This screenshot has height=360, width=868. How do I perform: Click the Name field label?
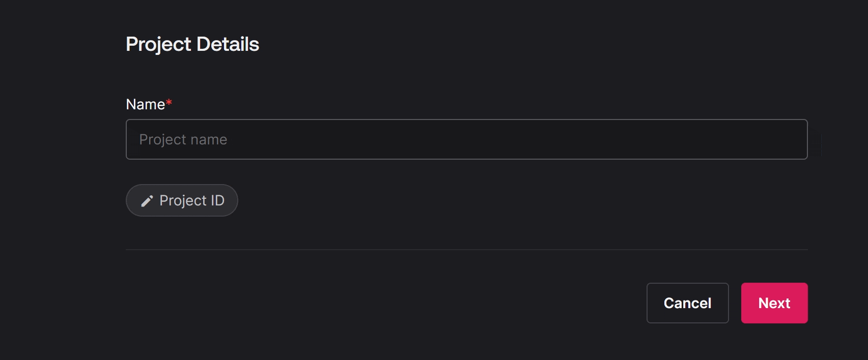146,104
